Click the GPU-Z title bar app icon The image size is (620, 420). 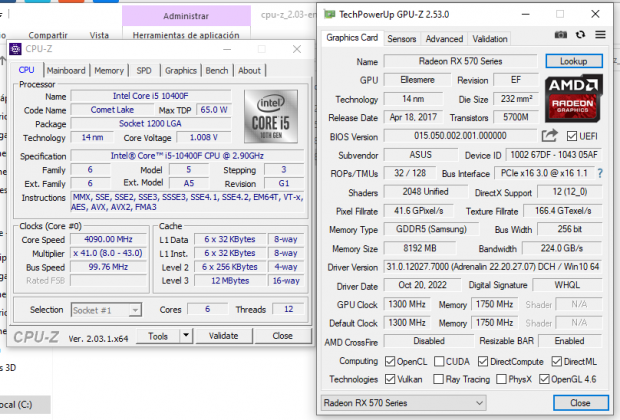(x=329, y=15)
